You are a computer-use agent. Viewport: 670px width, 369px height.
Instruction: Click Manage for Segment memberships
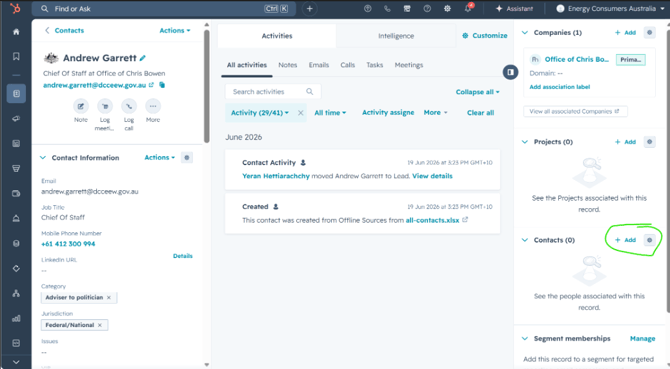[642, 339]
